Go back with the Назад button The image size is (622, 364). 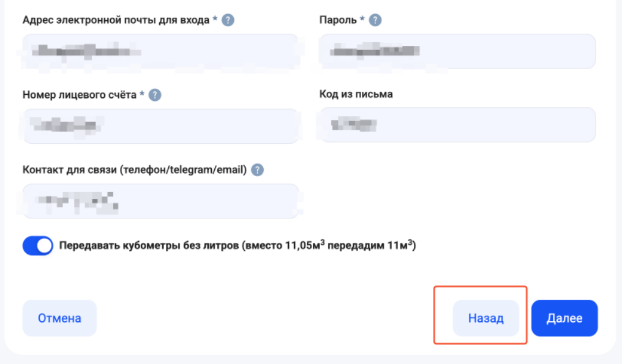(x=485, y=318)
